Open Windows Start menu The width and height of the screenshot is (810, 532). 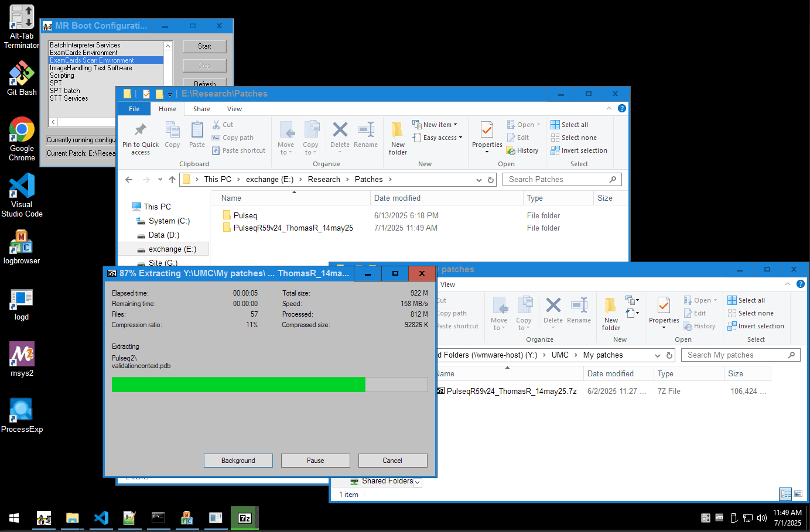pos(14,518)
